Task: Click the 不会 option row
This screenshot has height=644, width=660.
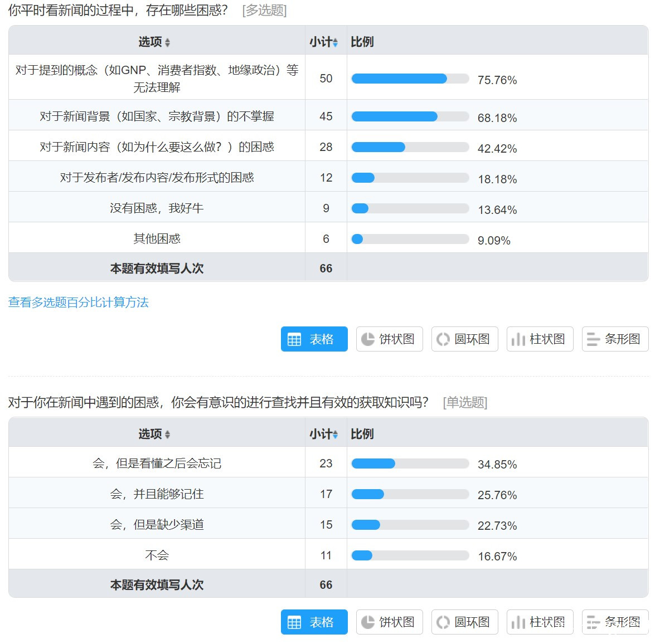Action: [x=157, y=555]
